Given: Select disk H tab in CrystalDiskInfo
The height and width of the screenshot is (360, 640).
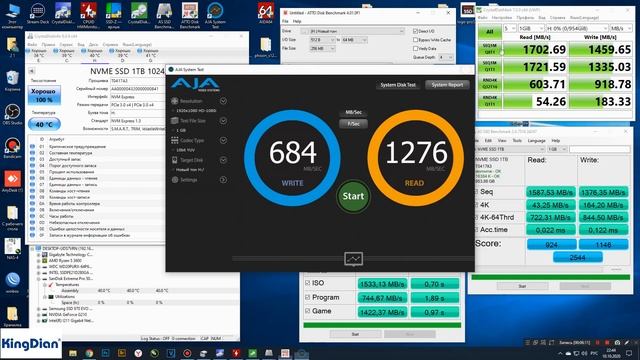Looking at the screenshot, I should (x=94, y=55).
